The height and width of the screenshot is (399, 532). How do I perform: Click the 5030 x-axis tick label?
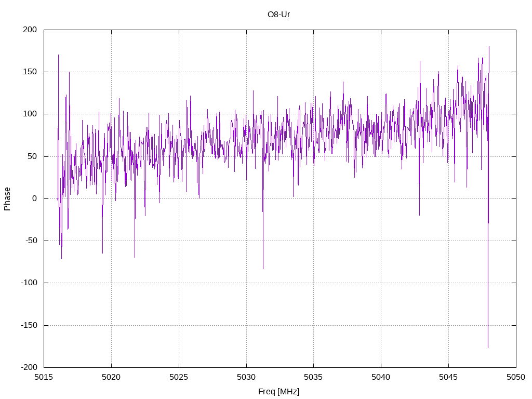pyautogui.click(x=246, y=377)
